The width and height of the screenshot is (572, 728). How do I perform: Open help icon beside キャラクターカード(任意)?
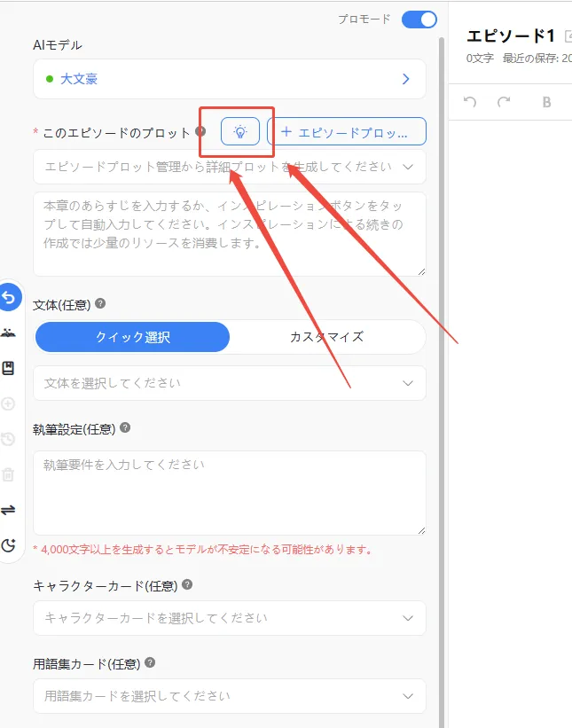click(x=187, y=584)
